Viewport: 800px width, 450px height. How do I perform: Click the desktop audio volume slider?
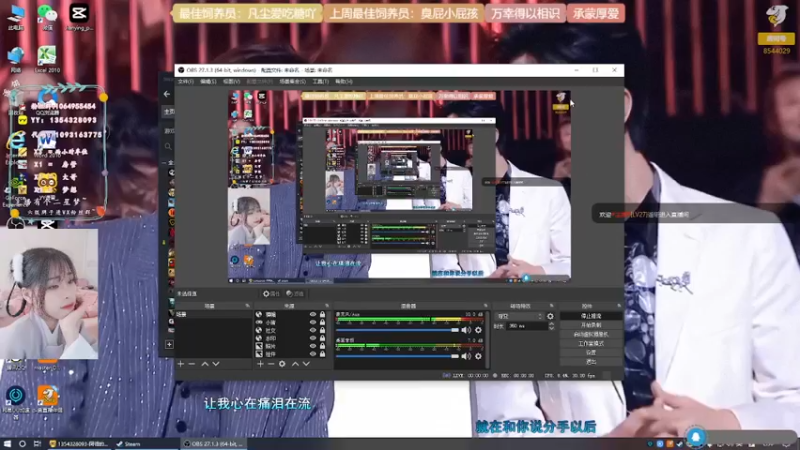(397, 356)
